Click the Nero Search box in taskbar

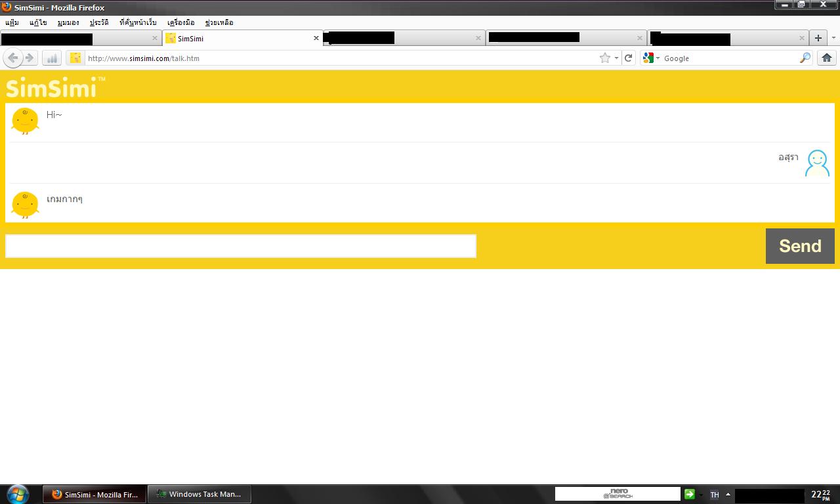618,493
